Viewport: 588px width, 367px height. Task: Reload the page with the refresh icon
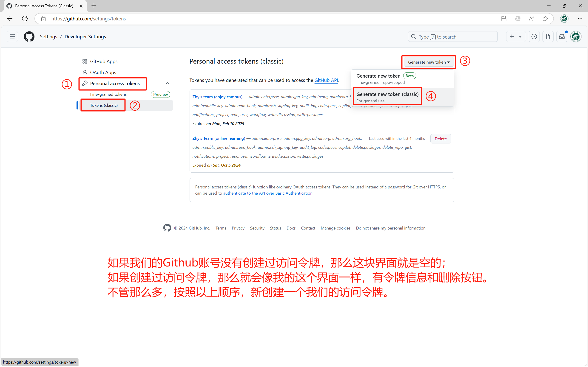pos(25,19)
